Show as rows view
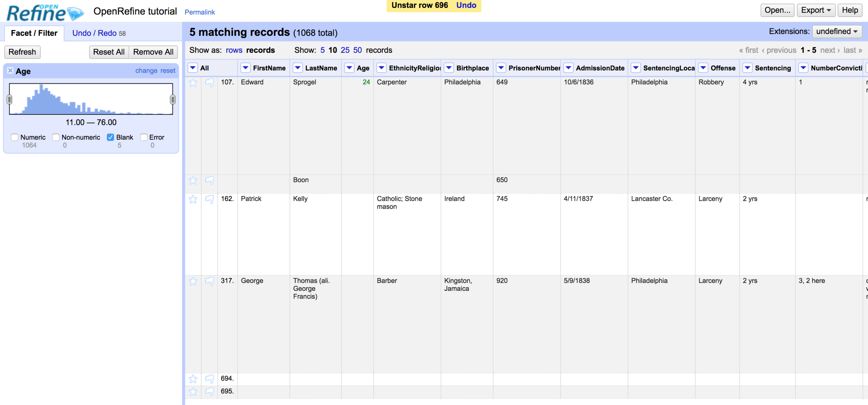Viewport: 868px width, 405px height. (234, 50)
